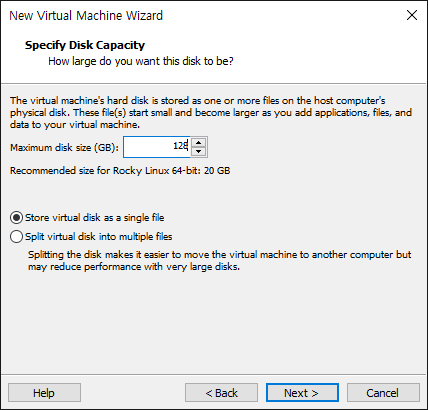
Task: Click the Maximum disk size input field
Action: coord(157,147)
